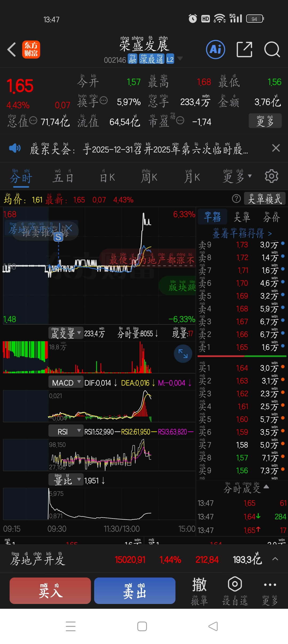Tap the S sell marker on chart
Image resolution: width=288 pixels, height=644 pixels.
tap(58, 237)
